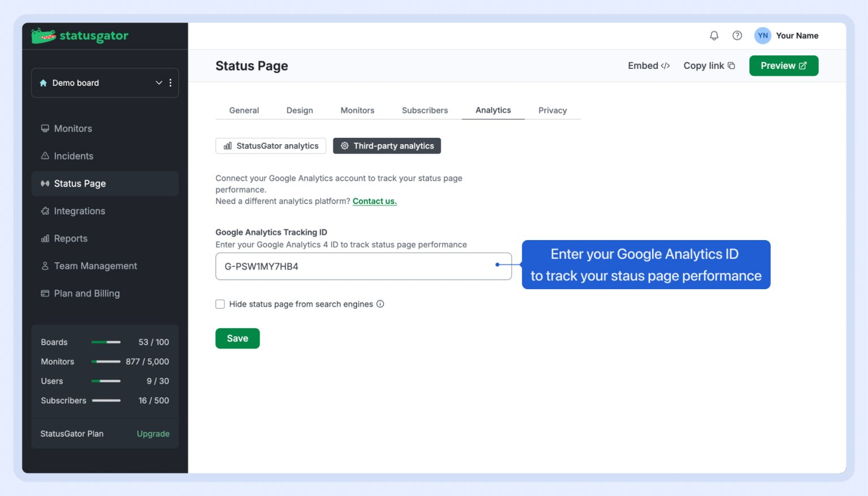Image resolution: width=868 pixels, height=496 pixels.
Task: Open the Demo board three-dot menu
Action: click(171, 83)
